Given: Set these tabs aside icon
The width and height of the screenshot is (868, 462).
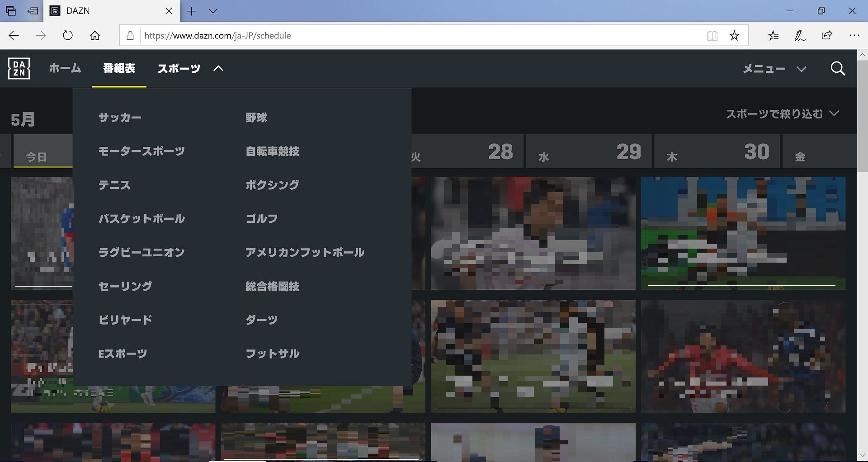Looking at the screenshot, I should coord(33,11).
